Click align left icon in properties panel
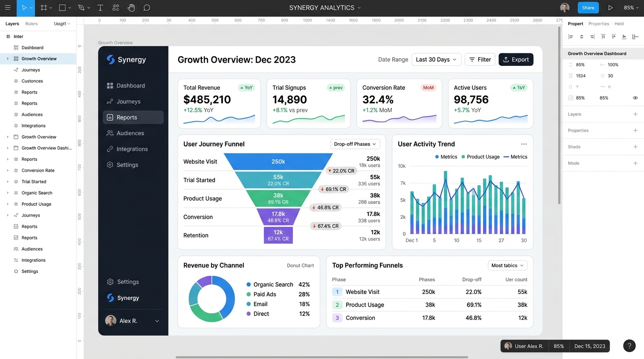Image resolution: width=644 pixels, height=359 pixels. pos(571,36)
